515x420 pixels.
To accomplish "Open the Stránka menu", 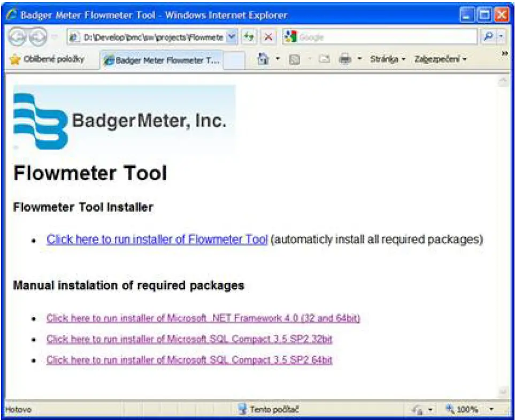I will click(388, 59).
